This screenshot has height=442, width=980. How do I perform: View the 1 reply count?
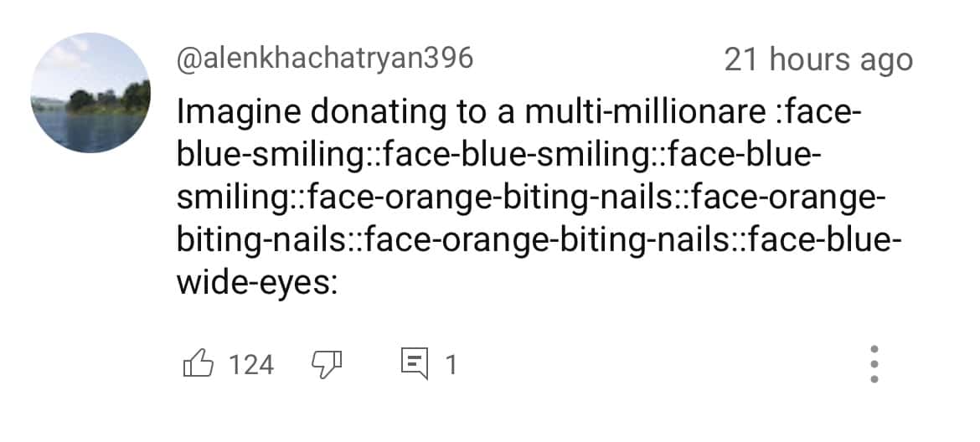click(x=451, y=365)
